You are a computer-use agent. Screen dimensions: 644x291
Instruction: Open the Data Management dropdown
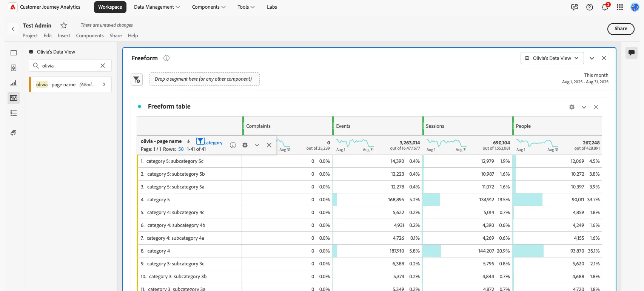[x=157, y=7]
